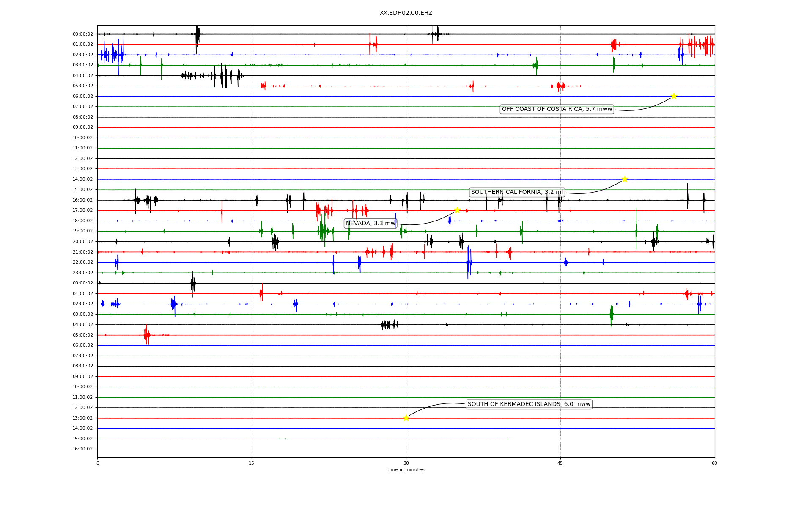The image size is (812, 508).
Task: Click the 23:00:02 time label
Action: point(82,273)
